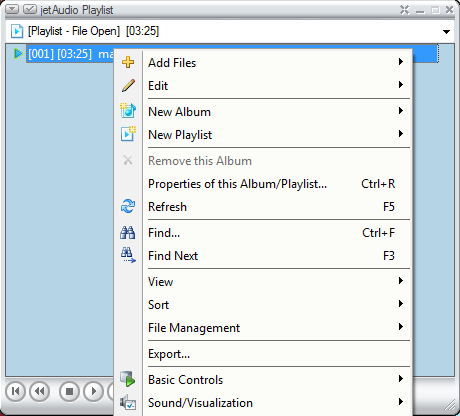Select Find... menu entry
460x416 pixels.
(263, 233)
